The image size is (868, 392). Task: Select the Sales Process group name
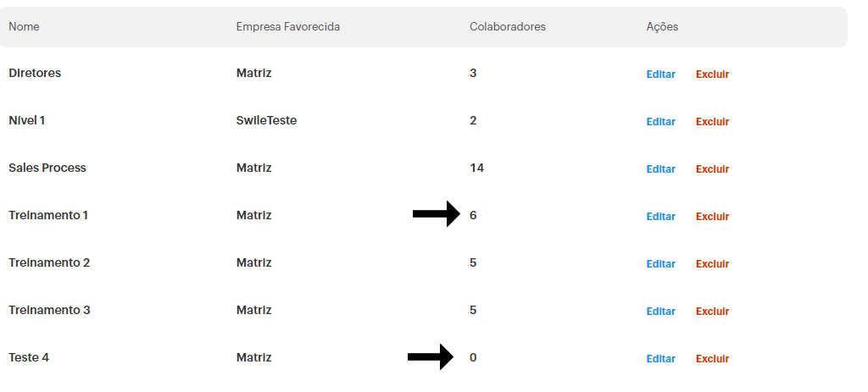[47, 168]
